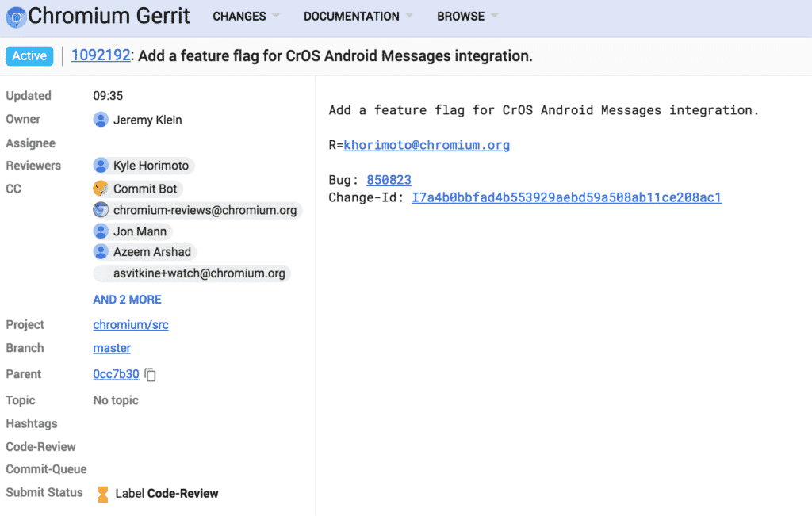Click the Active status chip
Image resolution: width=812 pixels, height=516 pixels.
[x=29, y=55]
